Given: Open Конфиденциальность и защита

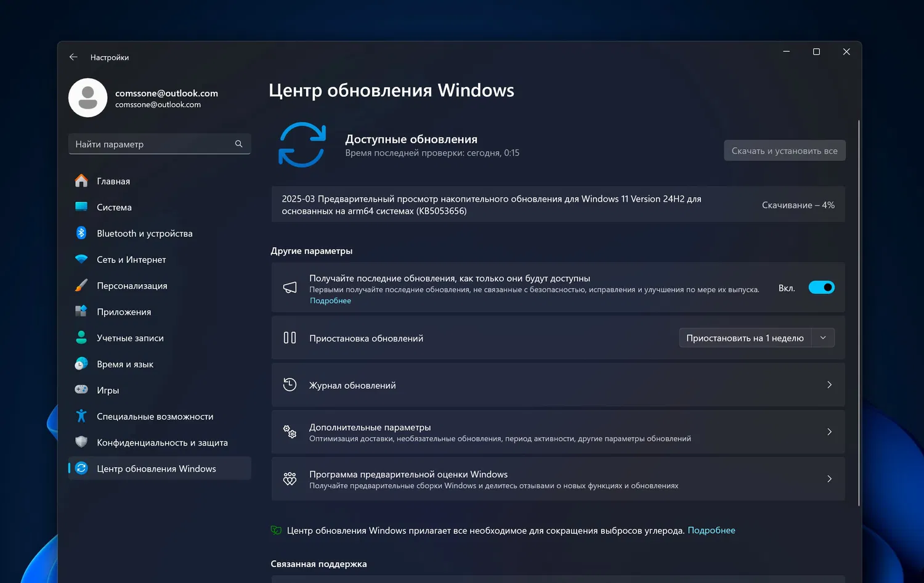Looking at the screenshot, I should tap(160, 442).
